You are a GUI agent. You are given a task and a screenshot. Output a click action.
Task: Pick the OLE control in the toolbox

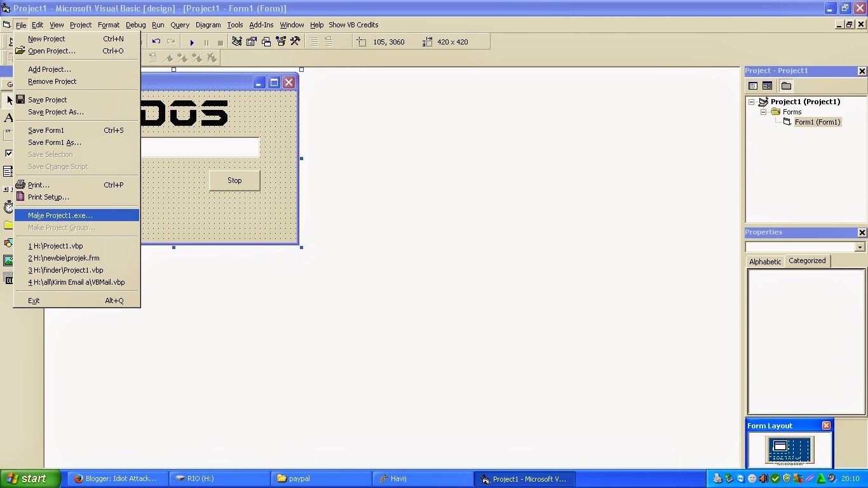pos(9,278)
